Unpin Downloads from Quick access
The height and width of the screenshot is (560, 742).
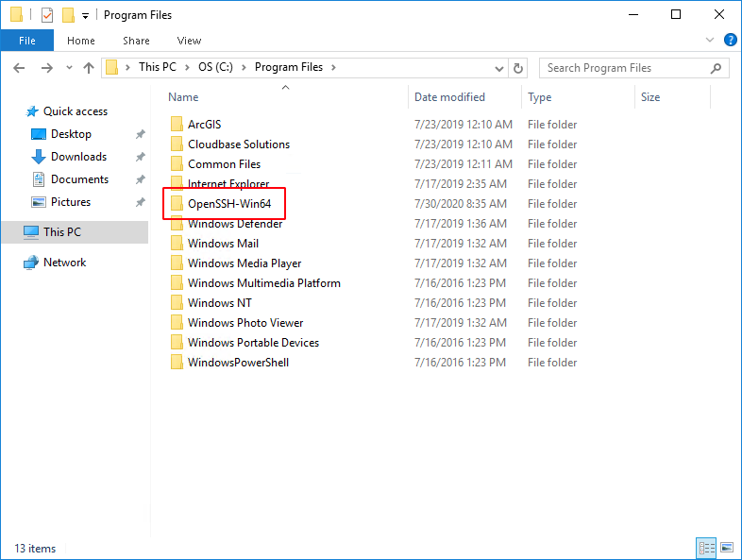pos(140,157)
